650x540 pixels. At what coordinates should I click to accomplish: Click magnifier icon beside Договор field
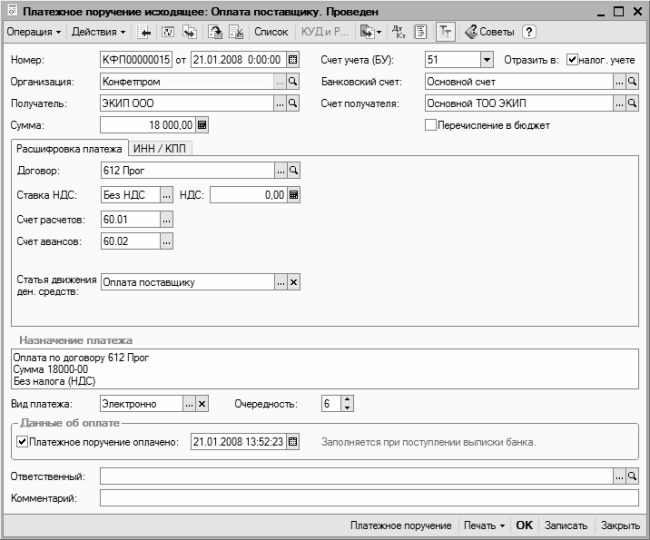click(293, 171)
